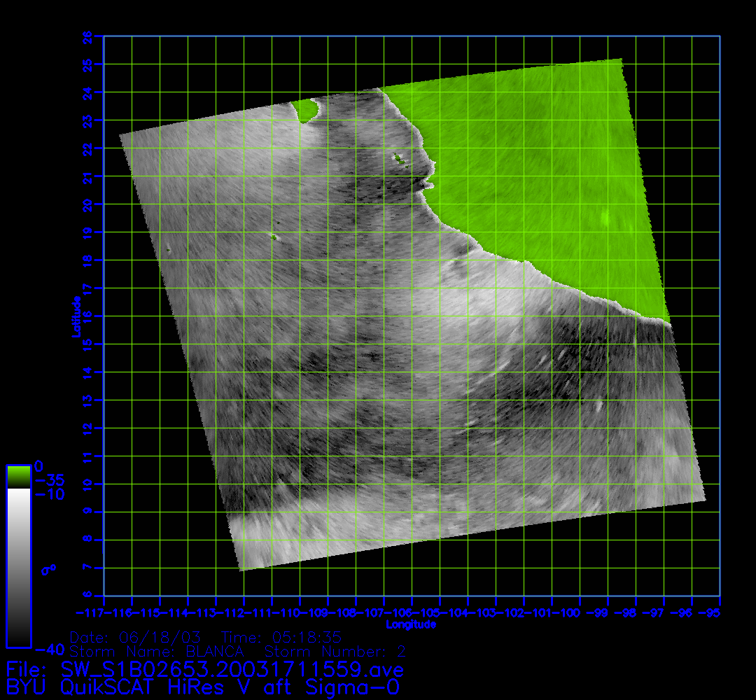Click the Latitude axis title

pyautogui.click(x=74, y=316)
